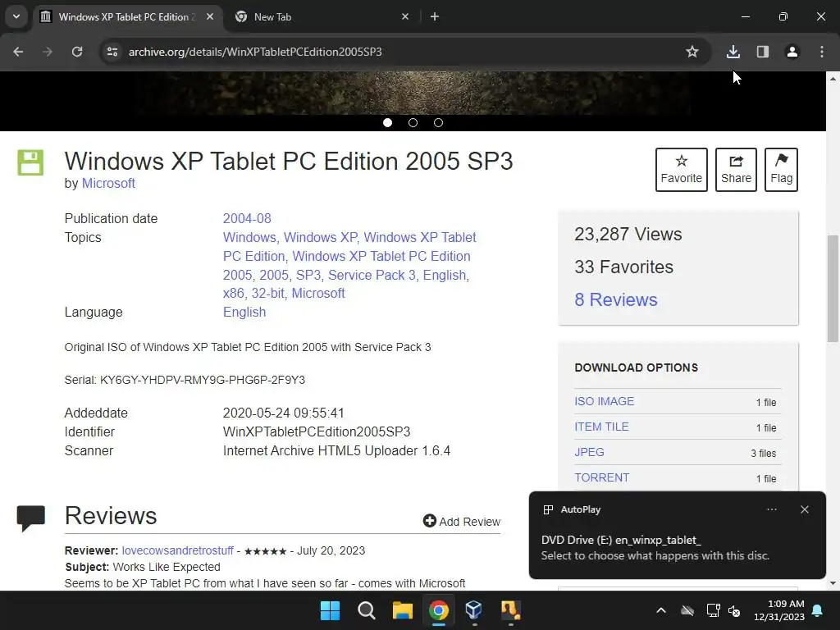Switch to the Windows XP Tablet PC Edition tab
Screen dimensions: 840x630
127,16
